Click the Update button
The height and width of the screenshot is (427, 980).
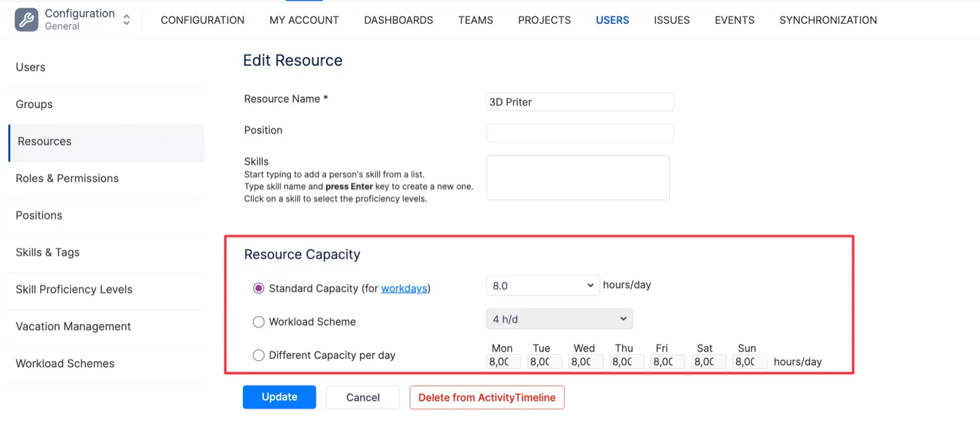279,397
